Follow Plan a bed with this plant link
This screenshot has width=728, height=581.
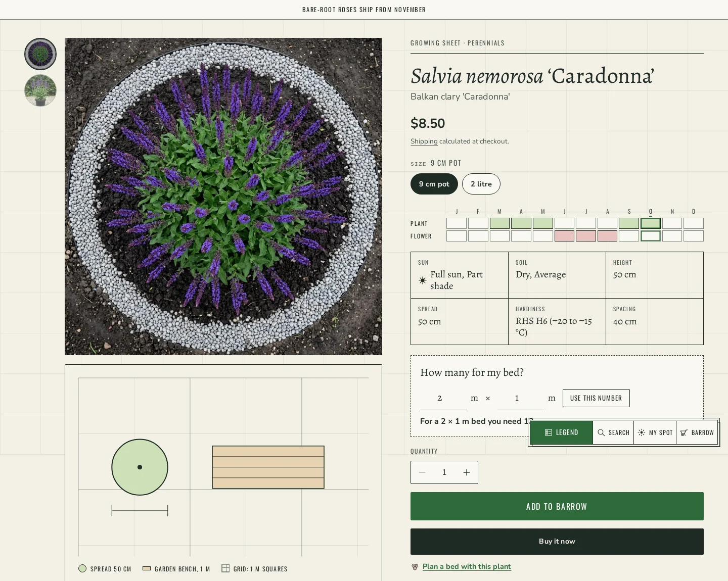click(x=467, y=566)
